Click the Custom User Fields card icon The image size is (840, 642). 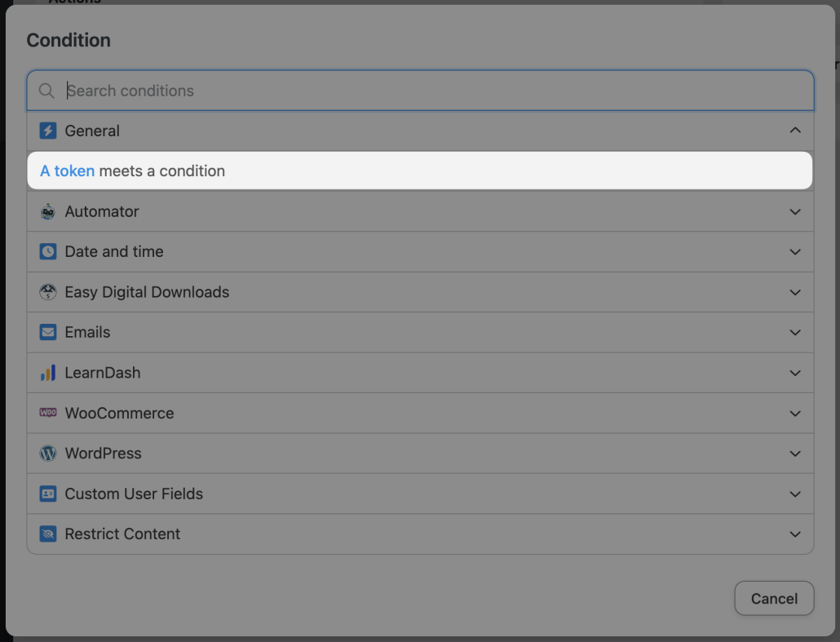coord(48,494)
